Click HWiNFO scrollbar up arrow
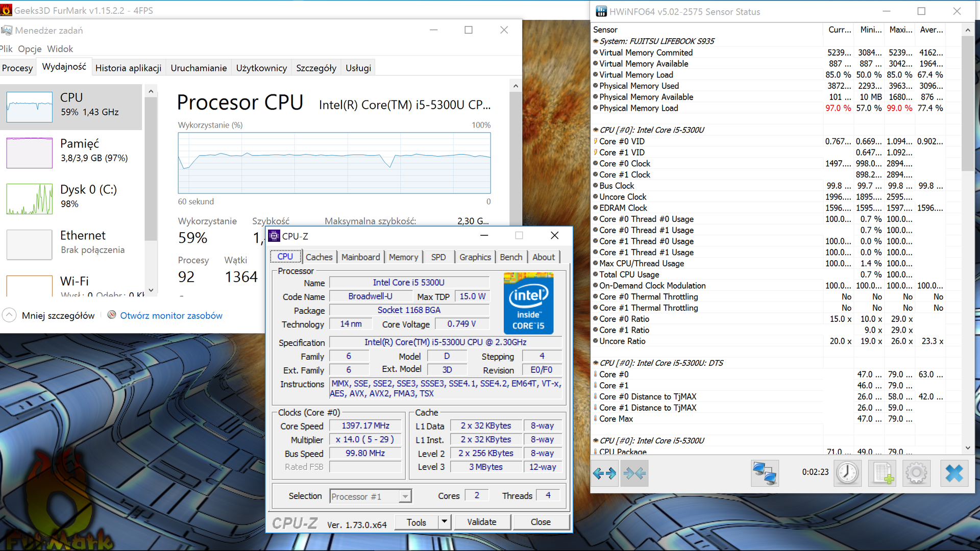 tap(968, 30)
